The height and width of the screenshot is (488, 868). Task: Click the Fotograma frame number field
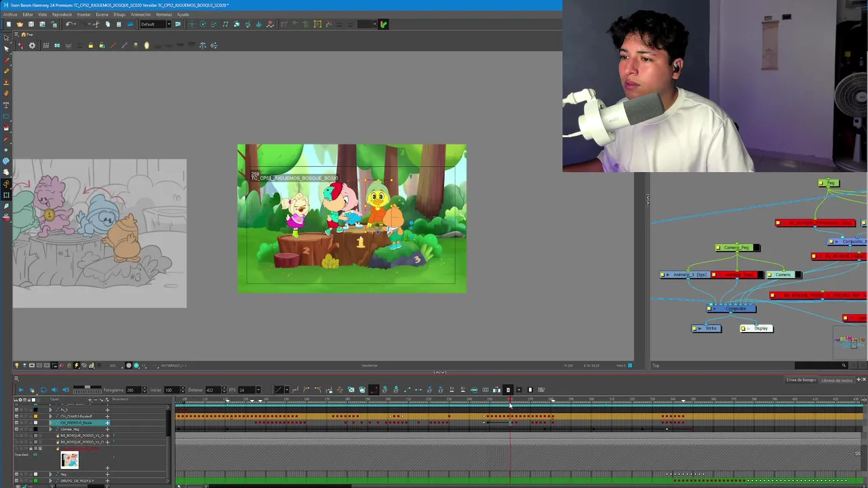click(x=134, y=390)
